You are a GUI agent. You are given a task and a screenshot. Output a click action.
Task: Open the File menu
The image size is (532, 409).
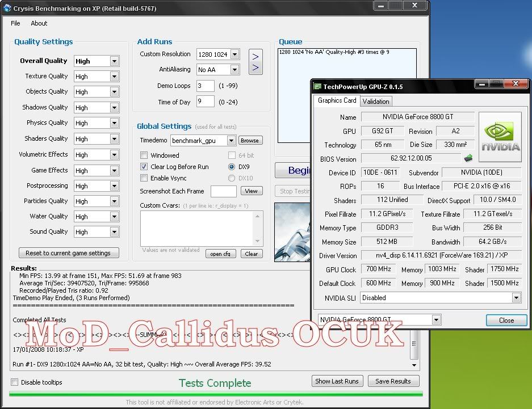[15, 23]
